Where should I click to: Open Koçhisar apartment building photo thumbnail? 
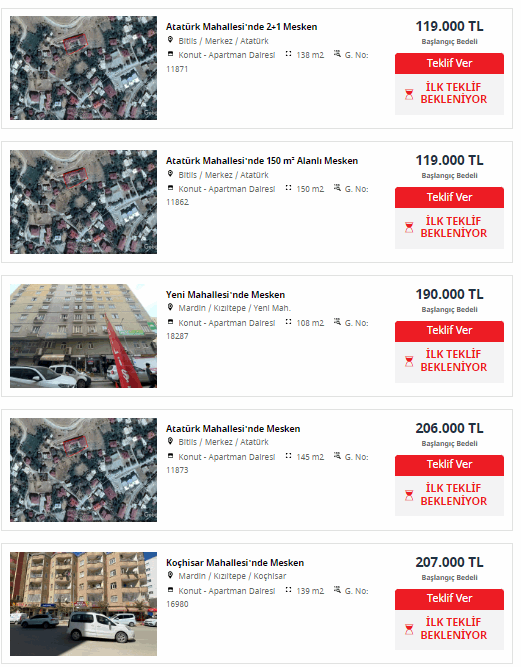(83, 604)
